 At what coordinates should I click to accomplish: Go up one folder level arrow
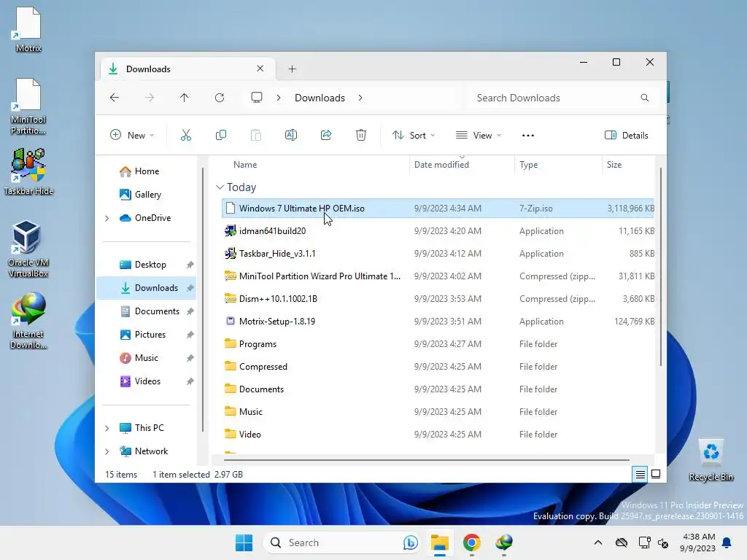click(x=185, y=98)
